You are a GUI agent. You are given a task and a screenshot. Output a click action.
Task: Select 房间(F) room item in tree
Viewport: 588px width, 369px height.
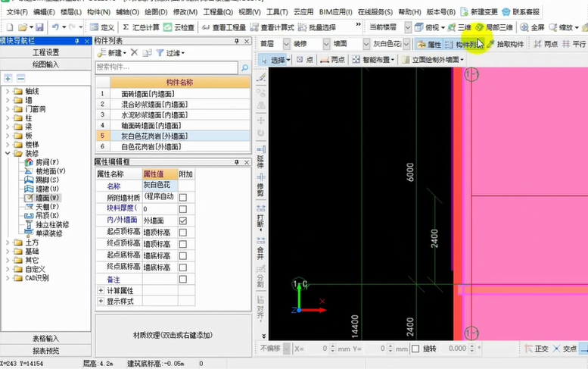pos(46,162)
